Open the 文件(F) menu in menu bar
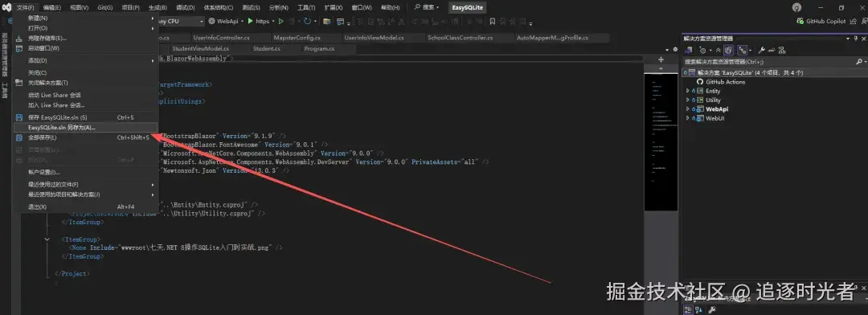This screenshot has width=868, height=315. click(x=25, y=8)
